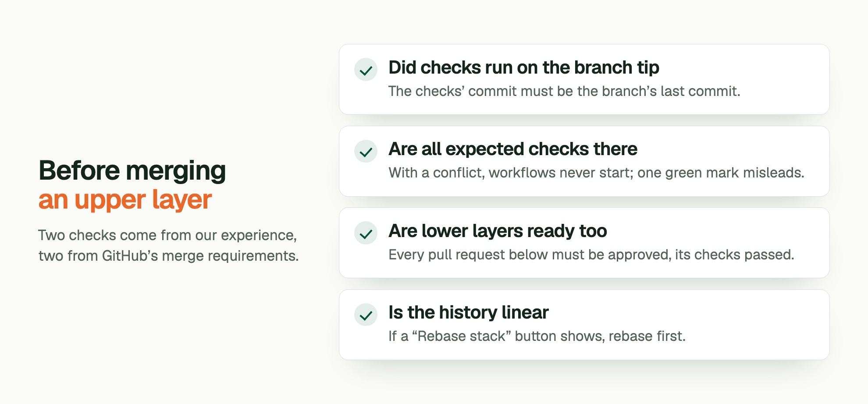
Task: Select heading 'Are lower layers ready too'
Action: [498, 231]
